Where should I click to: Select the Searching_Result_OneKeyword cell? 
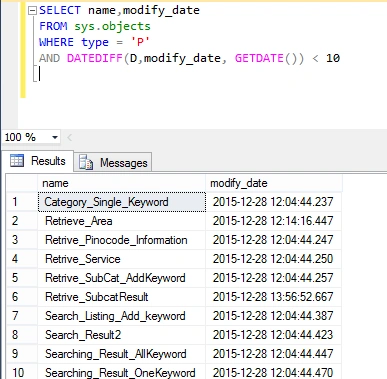point(122,372)
